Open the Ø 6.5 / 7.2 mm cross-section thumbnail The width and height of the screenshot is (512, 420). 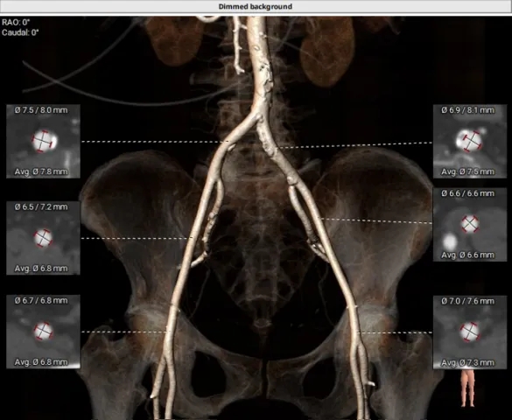(x=43, y=238)
